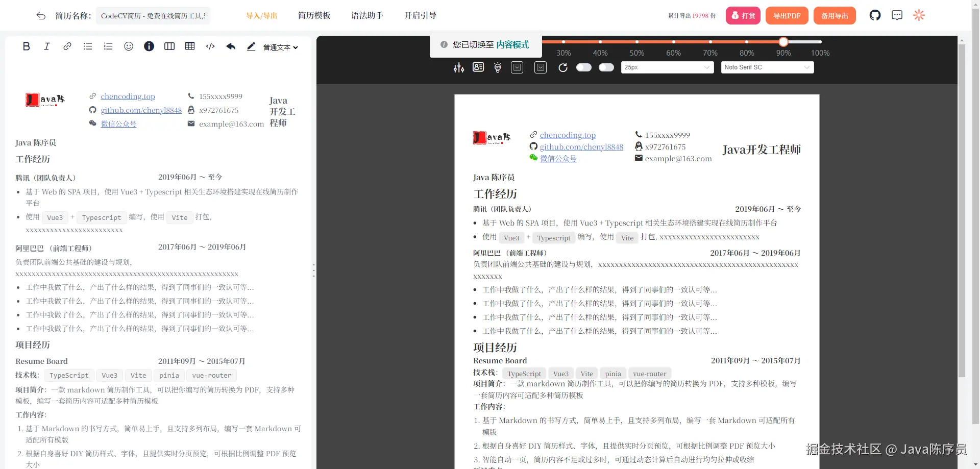Image resolution: width=980 pixels, height=469 pixels.
Task: Click the back arrow icon beside 简历名称
Action: point(41,16)
